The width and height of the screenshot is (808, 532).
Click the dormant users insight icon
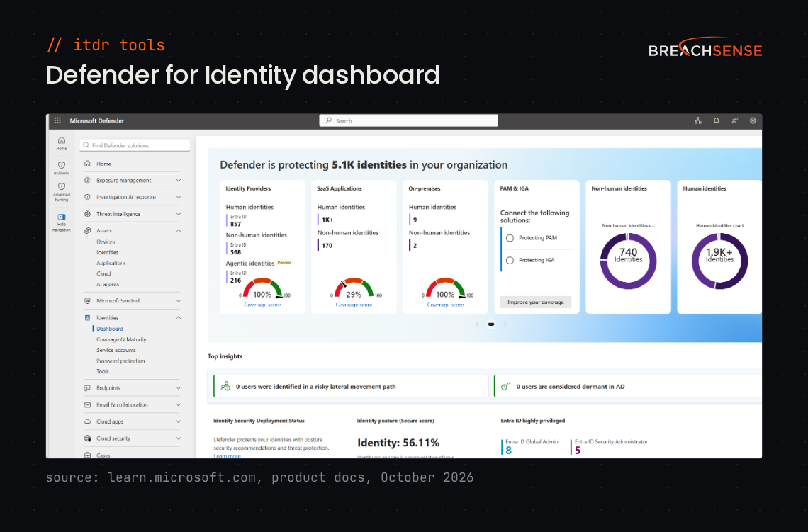505,386
